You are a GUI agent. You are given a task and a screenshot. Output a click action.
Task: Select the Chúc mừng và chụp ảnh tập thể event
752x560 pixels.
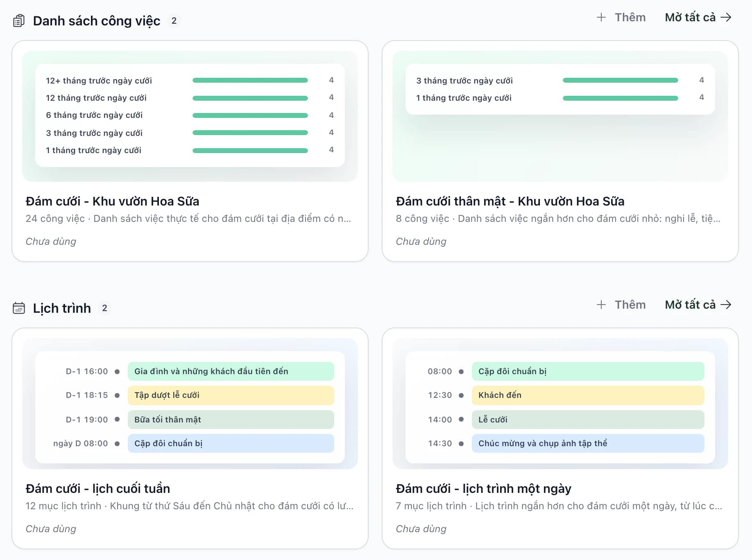[x=588, y=443]
